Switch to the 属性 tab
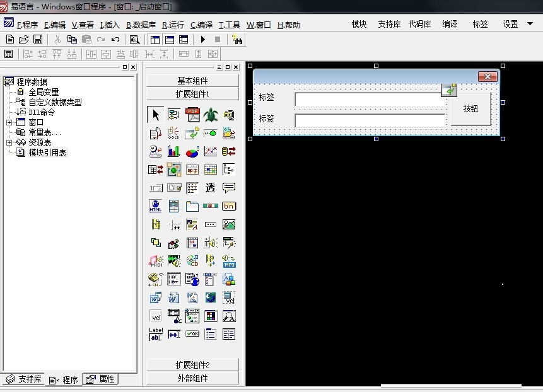The image size is (543, 392). [x=101, y=379]
